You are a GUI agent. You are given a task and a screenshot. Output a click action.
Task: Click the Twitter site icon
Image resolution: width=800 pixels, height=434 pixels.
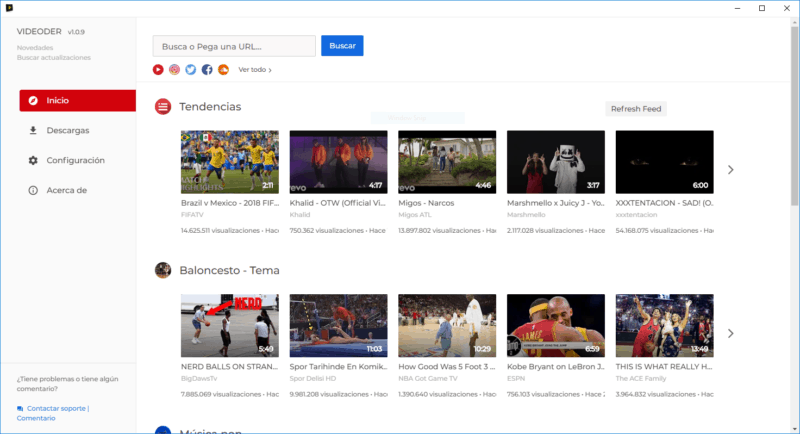[x=190, y=70]
